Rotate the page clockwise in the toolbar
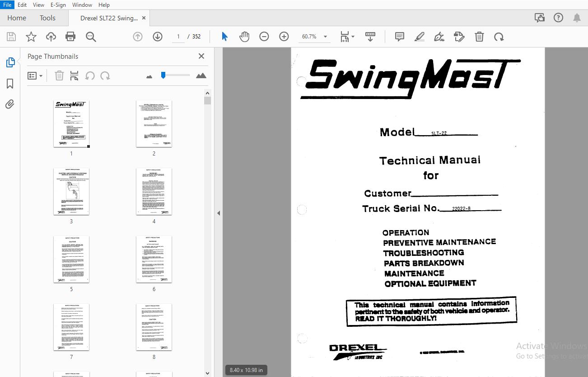Image resolution: width=588 pixels, height=377 pixels. (x=499, y=37)
